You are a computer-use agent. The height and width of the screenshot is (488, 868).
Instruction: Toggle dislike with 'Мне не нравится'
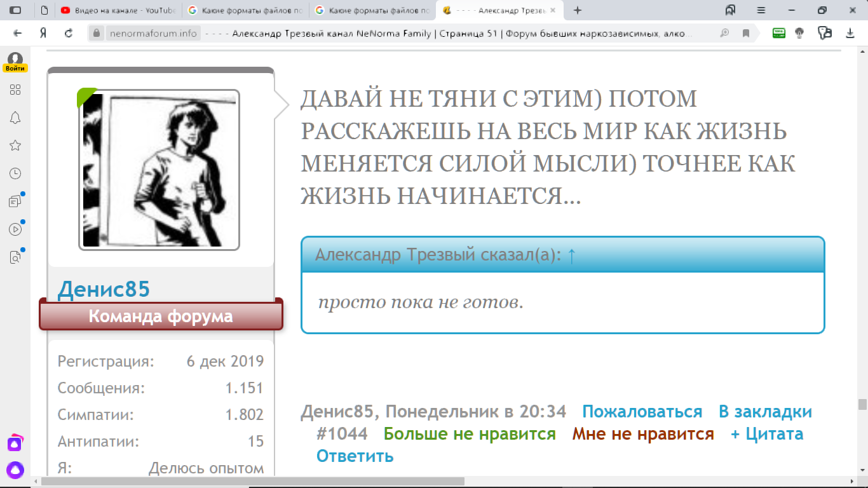(x=643, y=433)
